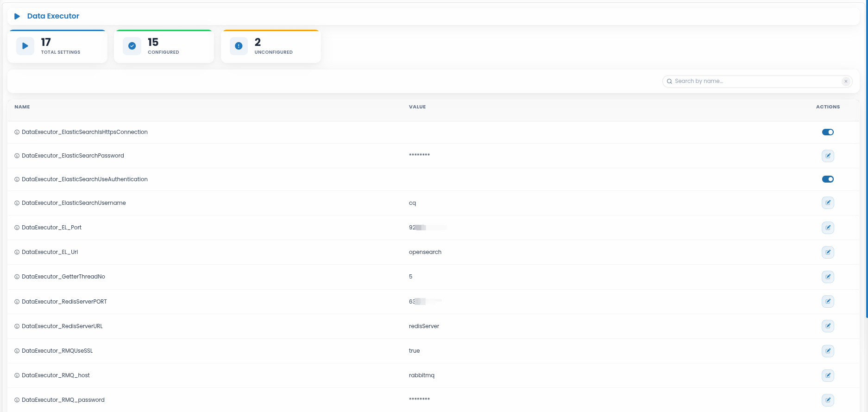Viewport: 868px width, 412px height.
Task: Filter by the Configured card
Action: coord(164,46)
